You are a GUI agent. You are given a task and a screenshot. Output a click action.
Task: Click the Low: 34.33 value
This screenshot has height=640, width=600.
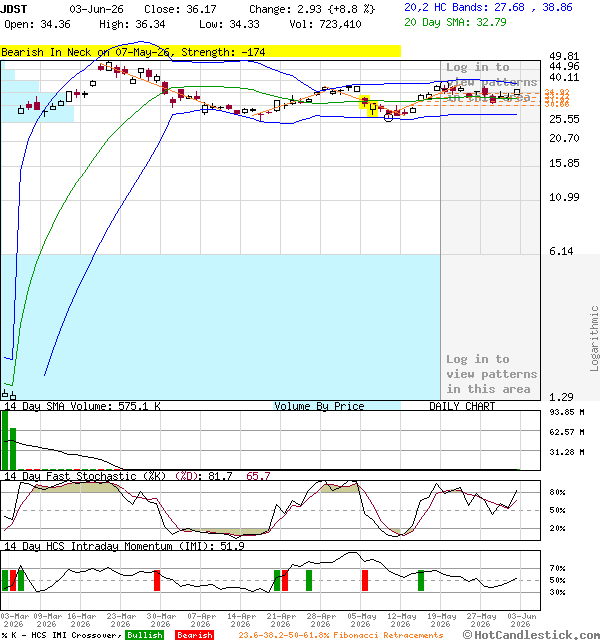tap(229, 24)
